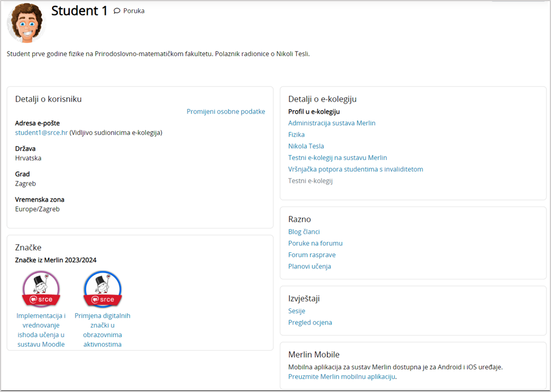Open Forum rasprave link
This screenshot has width=551, height=392.
coord(312,255)
